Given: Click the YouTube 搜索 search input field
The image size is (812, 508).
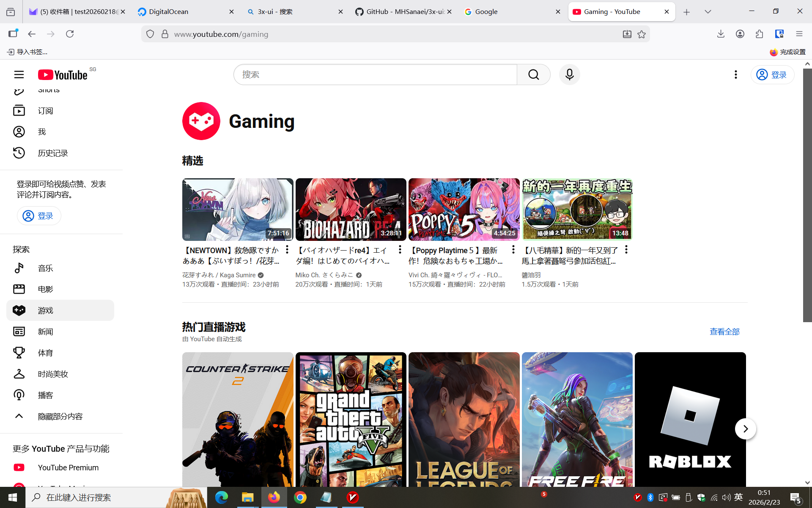Looking at the screenshot, I should (375, 75).
